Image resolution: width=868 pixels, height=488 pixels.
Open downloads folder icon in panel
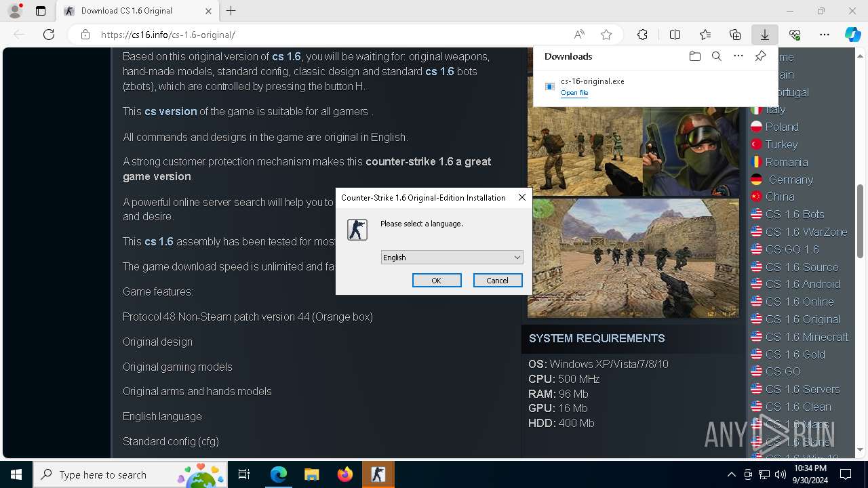tap(694, 56)
